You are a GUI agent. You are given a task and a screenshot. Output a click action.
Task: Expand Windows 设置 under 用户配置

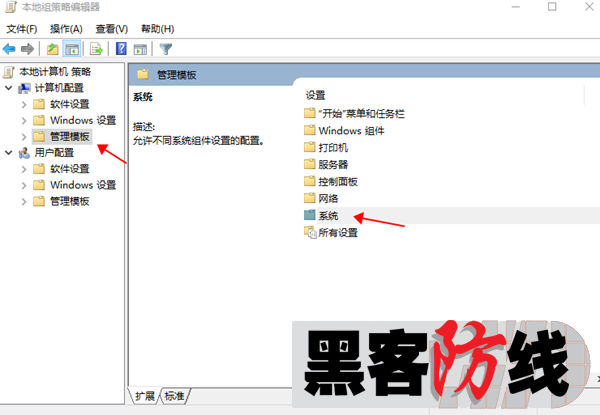tap(24, 186)
